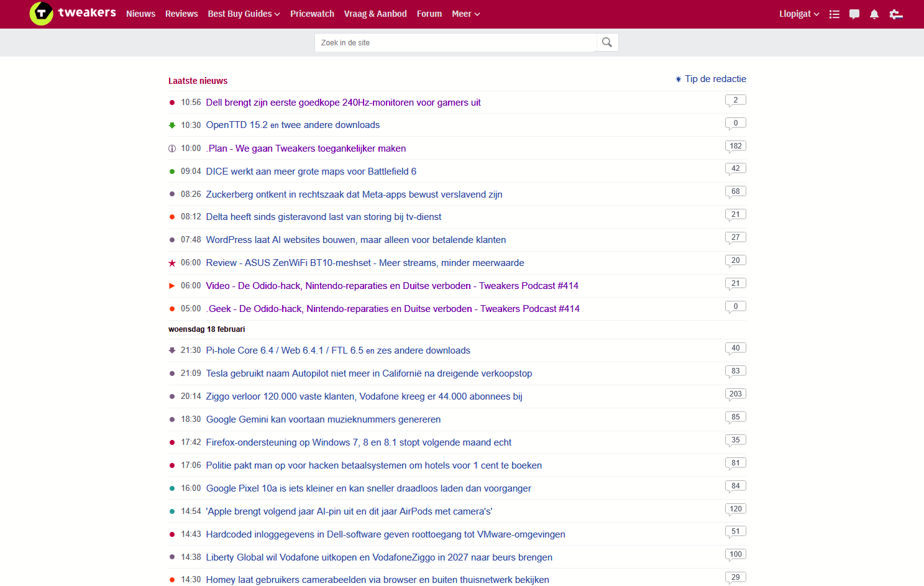Focus the 'Zoek in de site' search field

pos(456,42)
